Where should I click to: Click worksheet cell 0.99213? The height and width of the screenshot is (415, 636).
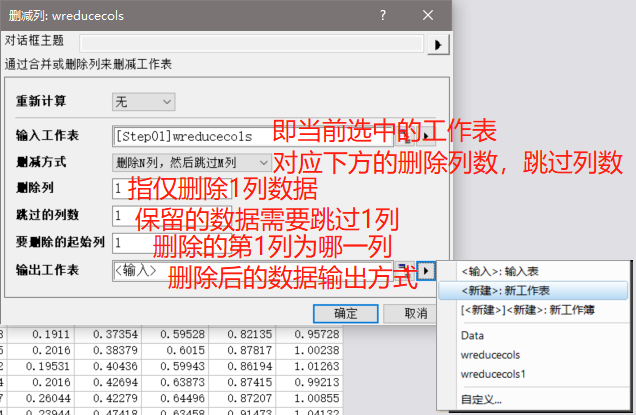pyautogui.click(x=309, y=383)
